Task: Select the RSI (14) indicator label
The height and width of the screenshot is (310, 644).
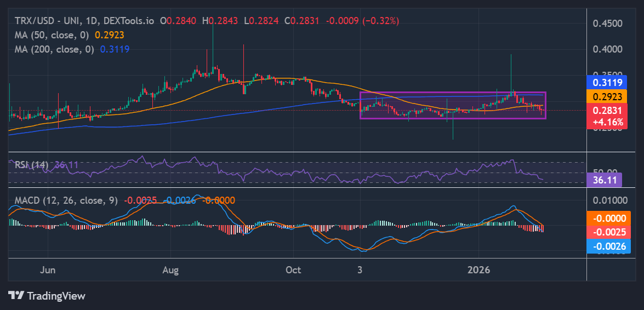Action: click(31, 164)
